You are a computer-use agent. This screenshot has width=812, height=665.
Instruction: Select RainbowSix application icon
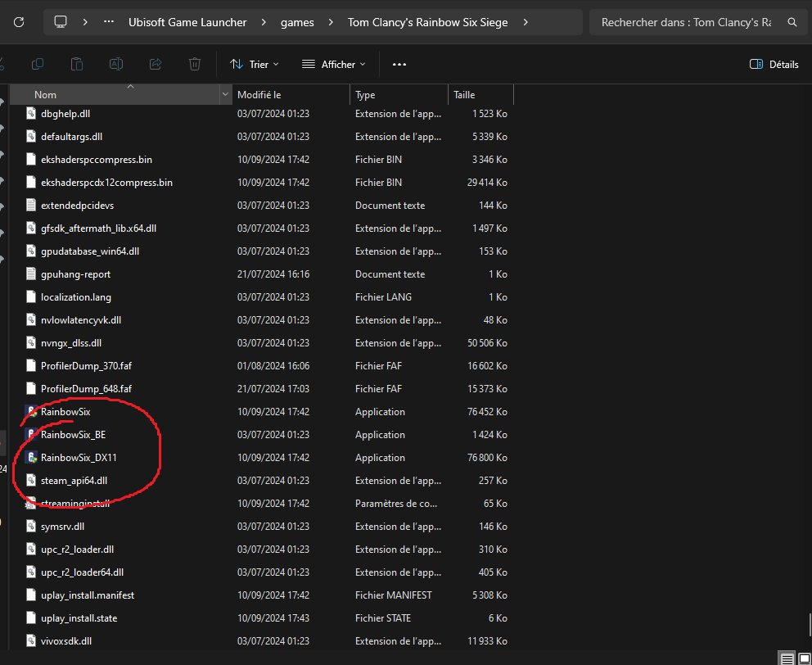point(32,412)
